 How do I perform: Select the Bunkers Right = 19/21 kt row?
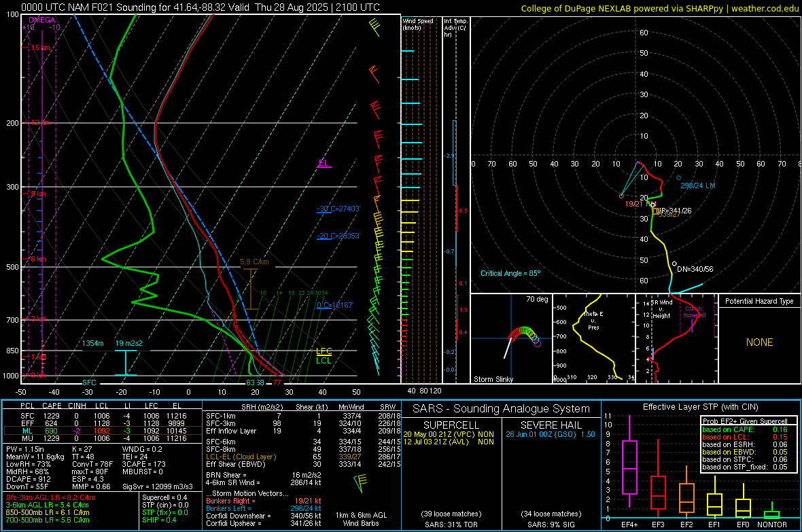pyautogui.click(x=264, y=501)
